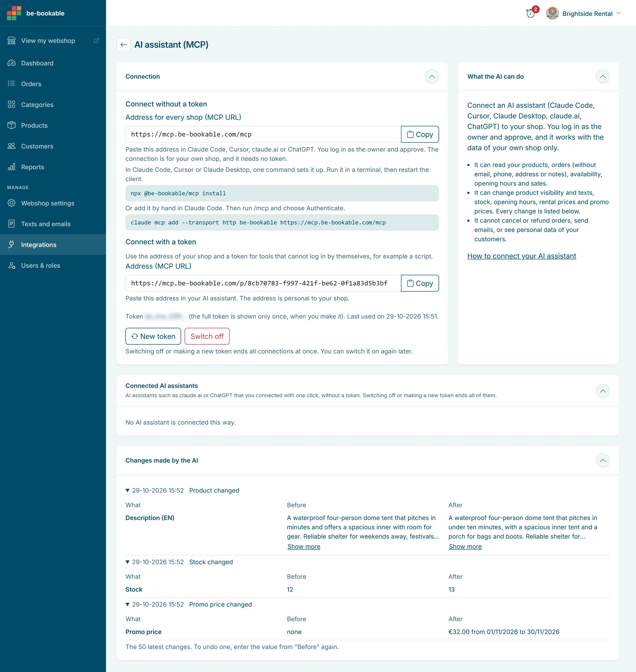
Task: Open the Customers menu item
Action: pos(53,146)
